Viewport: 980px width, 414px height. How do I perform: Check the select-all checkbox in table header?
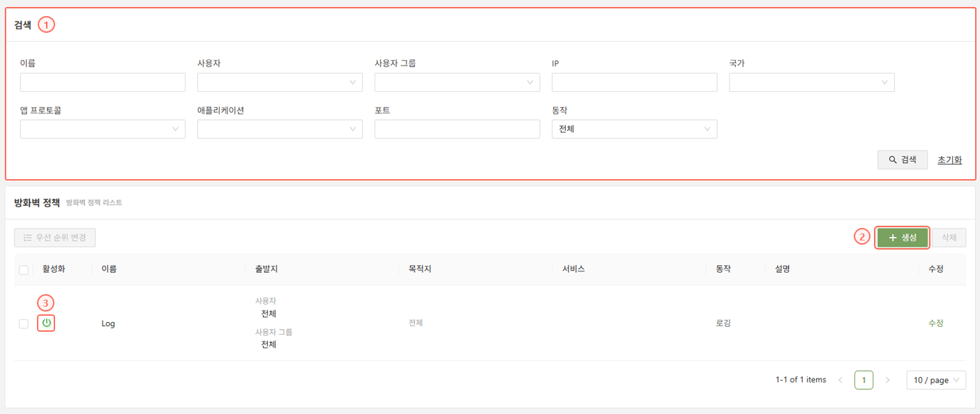point(24,270)
